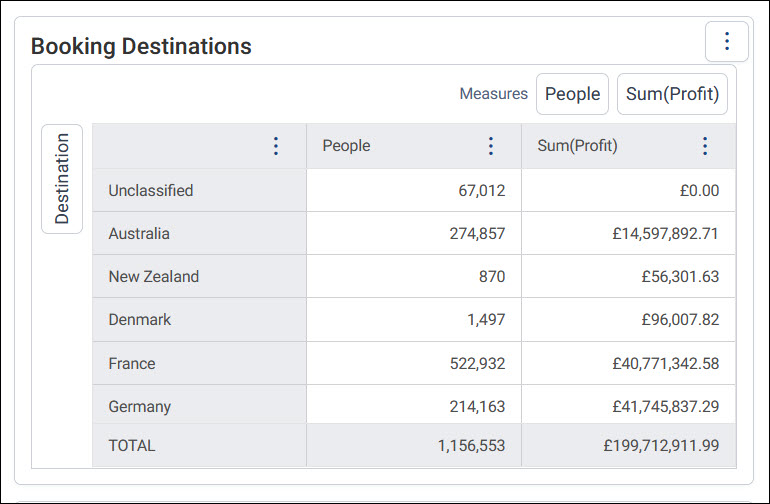Open the first column header three-dot menu
The width and height of the screenshot is (770, 504).
click(x=276, y=146)
